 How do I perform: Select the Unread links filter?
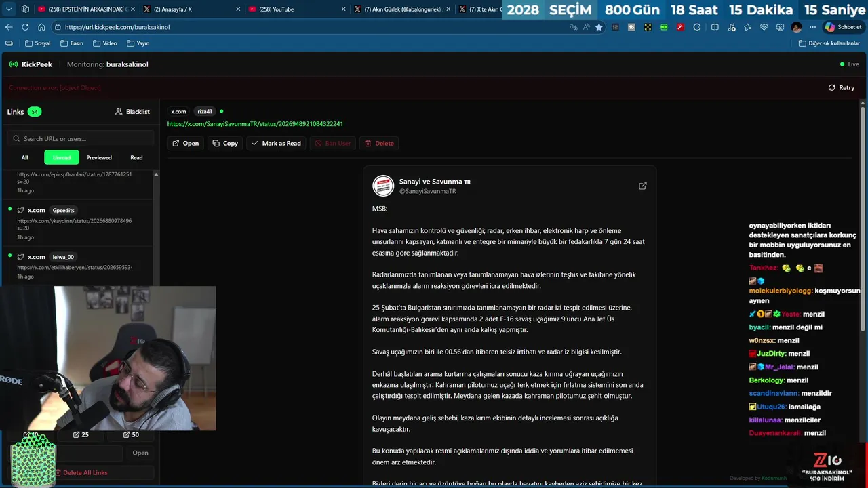[x=62, y=157]
